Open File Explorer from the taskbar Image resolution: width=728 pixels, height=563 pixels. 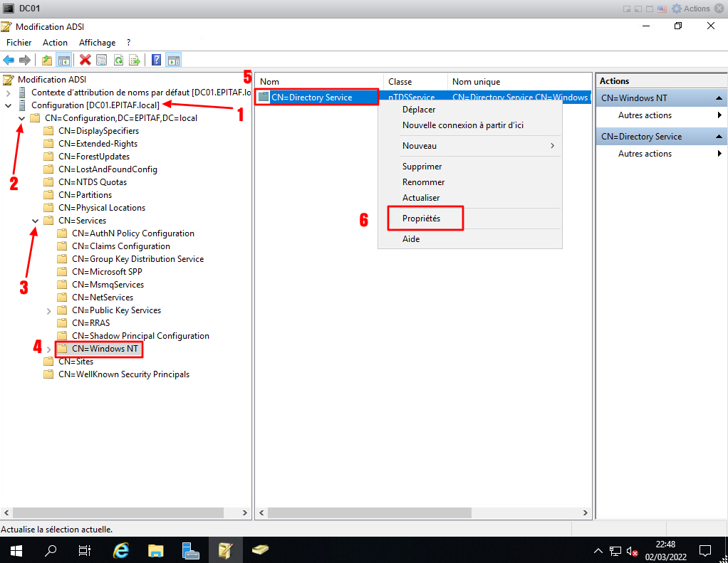pyautogui.click(x=156, y=550)
